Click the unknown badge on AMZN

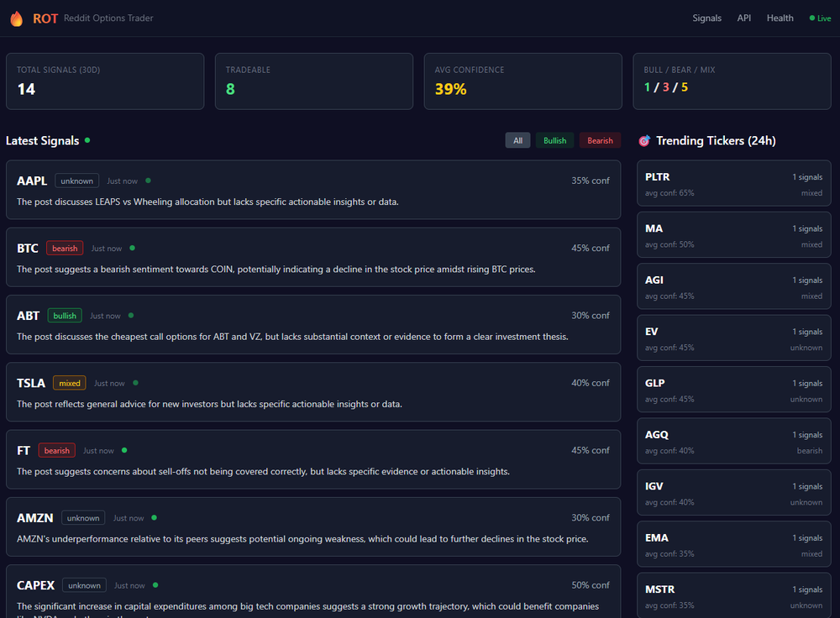coord(83,518)
